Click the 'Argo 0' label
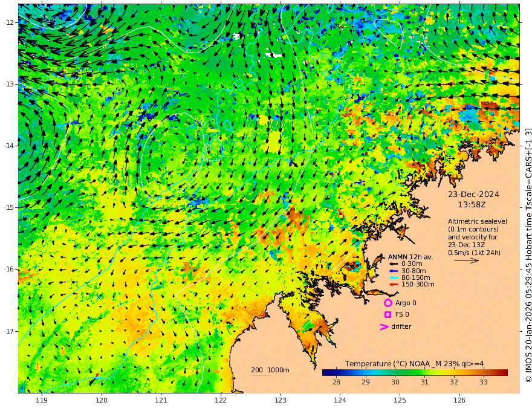The image size is (532, 411). tap(406, 303)
